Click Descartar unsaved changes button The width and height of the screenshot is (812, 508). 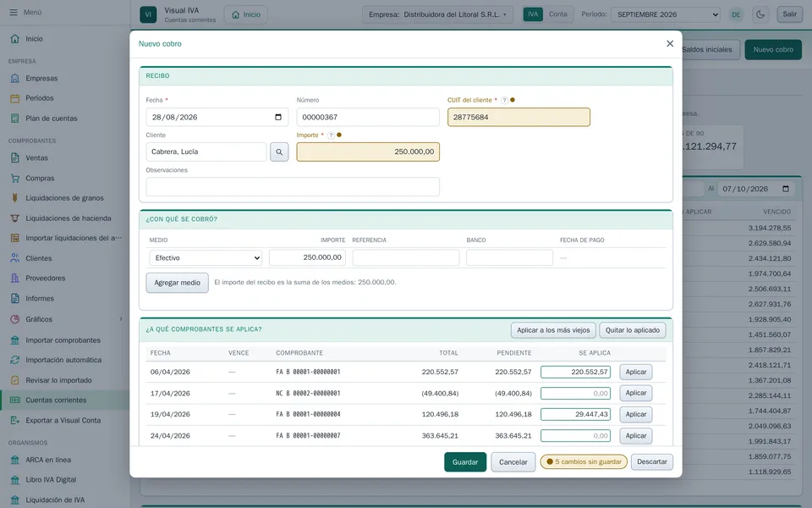652,462
